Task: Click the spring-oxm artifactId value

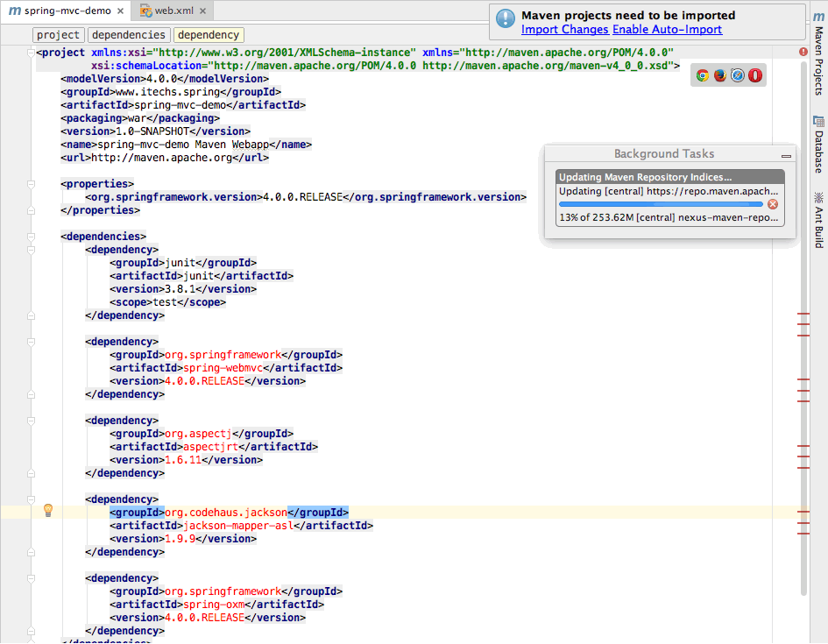Action: pyautogui.click(x=214, y=605)
